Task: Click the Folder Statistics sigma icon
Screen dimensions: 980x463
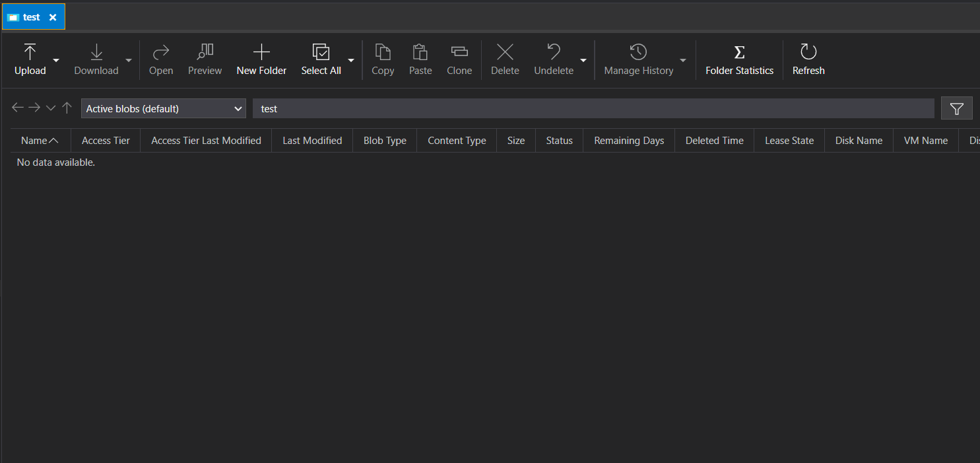Action: (738, 59)
